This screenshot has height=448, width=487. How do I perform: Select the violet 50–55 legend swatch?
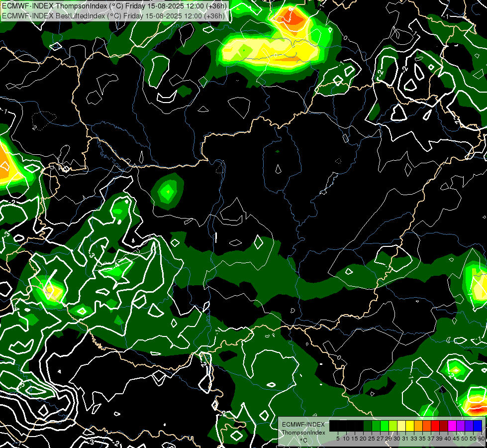coord(469,426)
